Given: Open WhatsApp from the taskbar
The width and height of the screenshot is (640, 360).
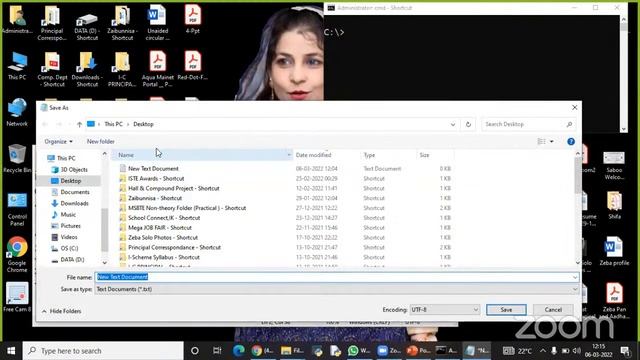Looking at the screenshot, I should [358, 351].
